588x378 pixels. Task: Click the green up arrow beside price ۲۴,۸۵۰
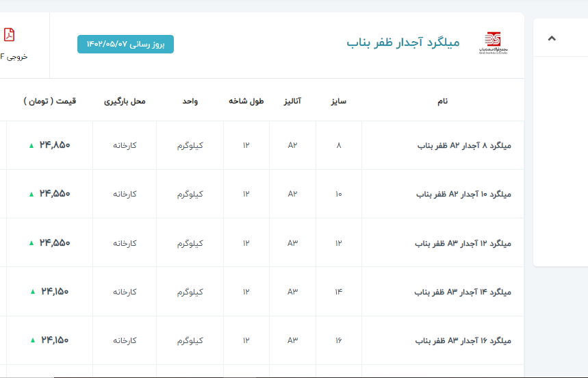pos(31,146)
